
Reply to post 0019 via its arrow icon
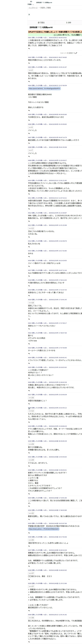click(x=29, y=295)
